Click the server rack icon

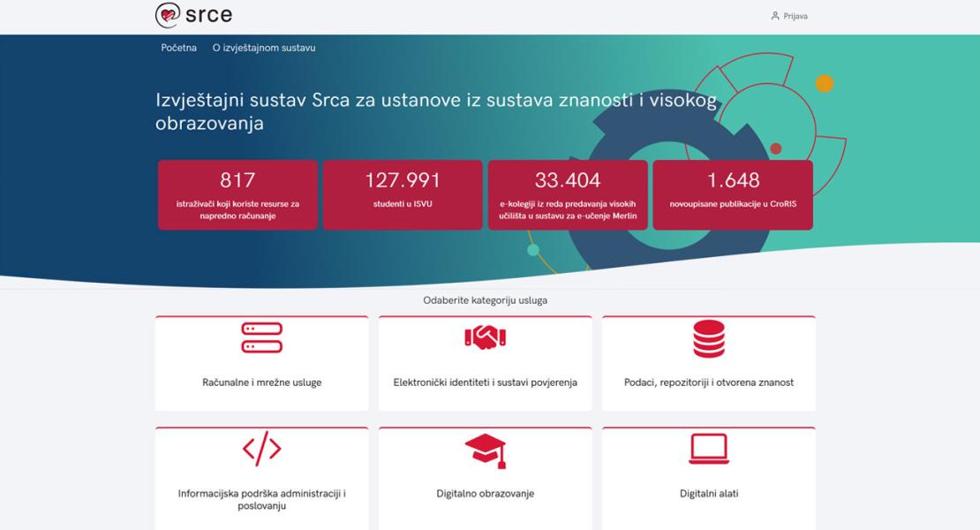261,337
